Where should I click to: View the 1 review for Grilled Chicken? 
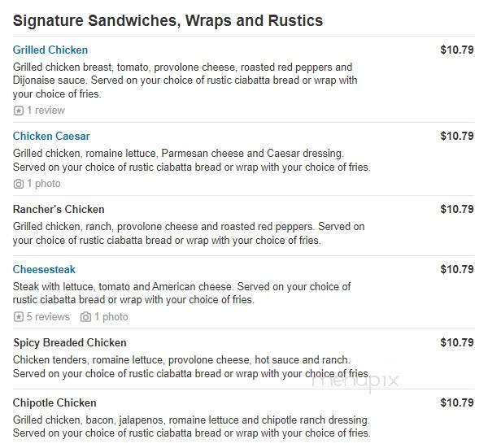46,111
